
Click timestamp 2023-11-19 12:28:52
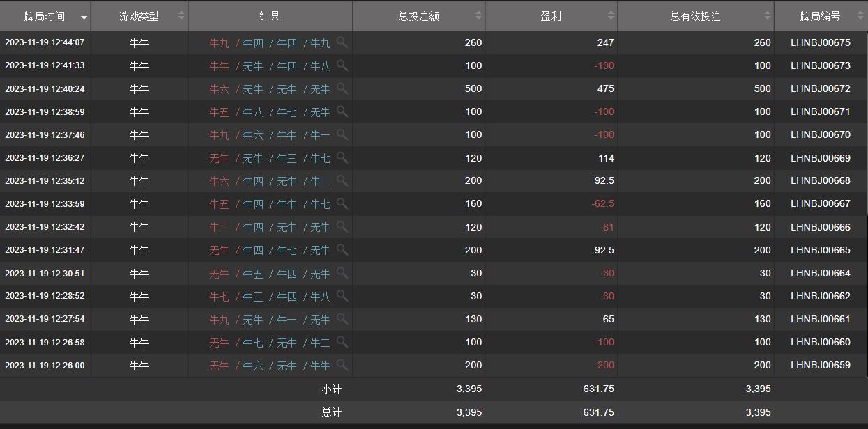point(45,295)
